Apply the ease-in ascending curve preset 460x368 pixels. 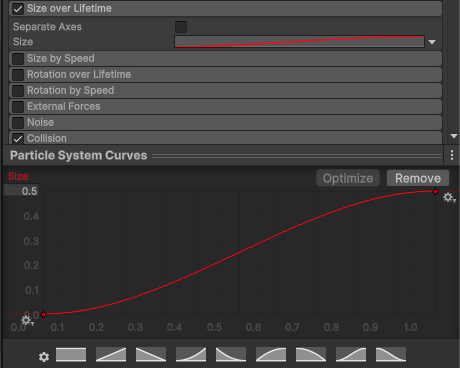click(191, 355)
